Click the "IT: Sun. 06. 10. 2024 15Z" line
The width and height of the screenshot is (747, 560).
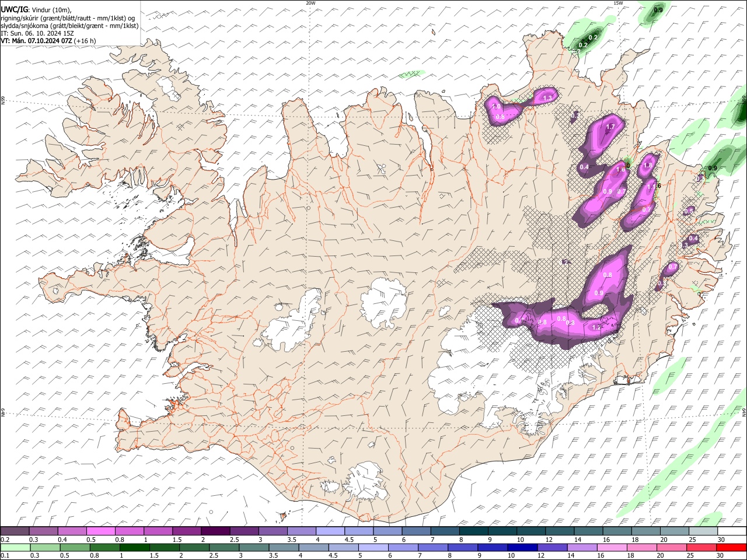pyautogui.click(x=37, y=33)
